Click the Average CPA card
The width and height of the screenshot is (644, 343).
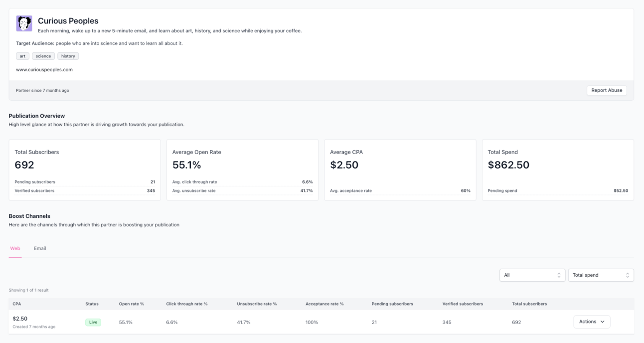point(400,170)
